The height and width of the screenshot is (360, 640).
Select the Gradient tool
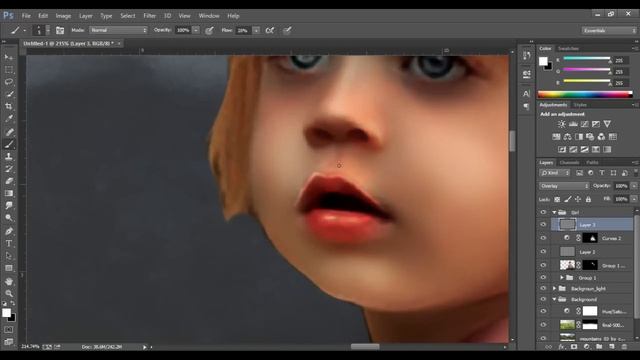[9, 193]
